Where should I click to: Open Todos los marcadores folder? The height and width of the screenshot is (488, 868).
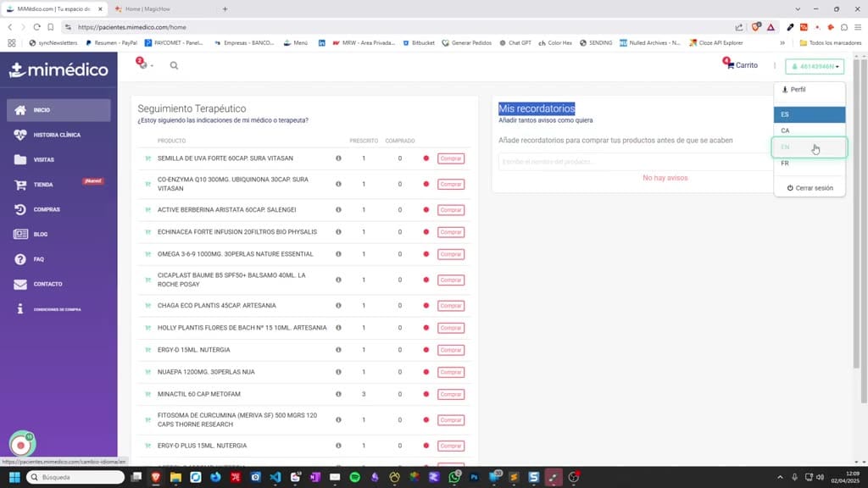tap(831, 42)
